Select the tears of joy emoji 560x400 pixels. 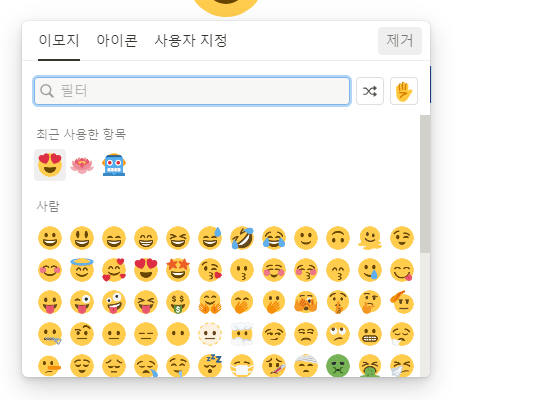(274, 238)
